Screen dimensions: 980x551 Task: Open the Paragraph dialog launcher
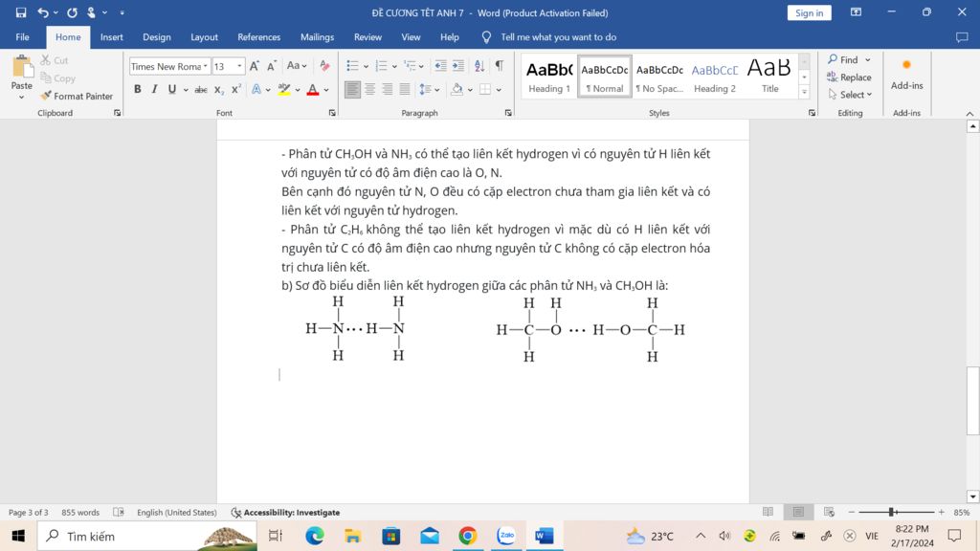[x=508, y=113]
